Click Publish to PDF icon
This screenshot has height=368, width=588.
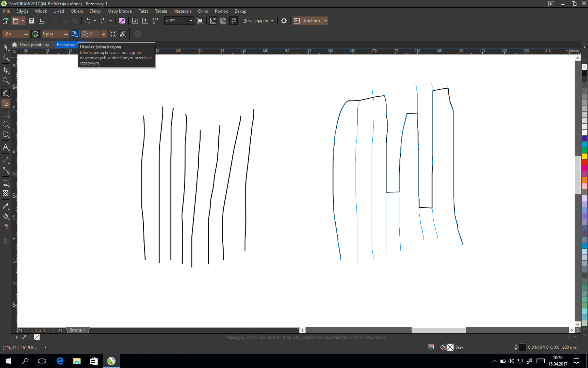click(155, 21)
